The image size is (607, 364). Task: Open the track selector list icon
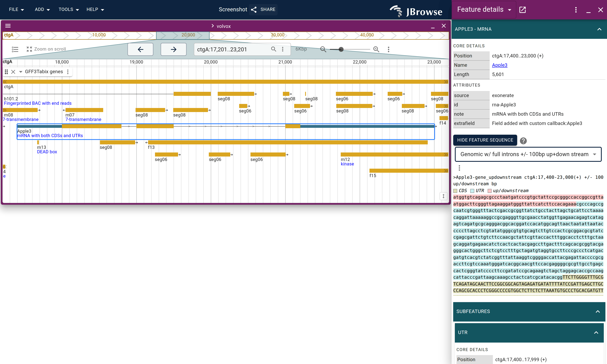15,49
